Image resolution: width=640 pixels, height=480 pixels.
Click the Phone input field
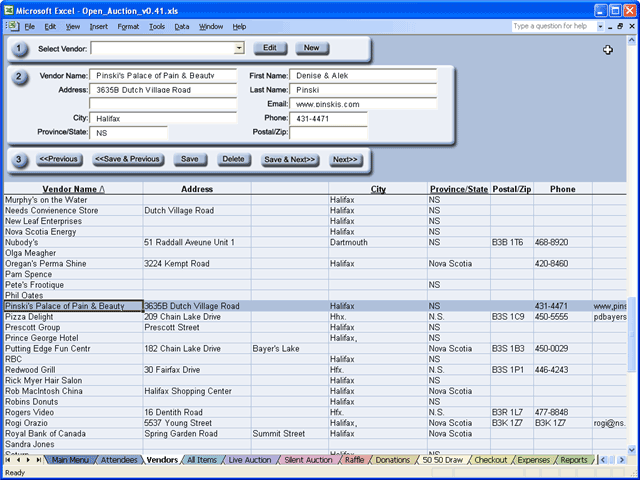point(329,118)
